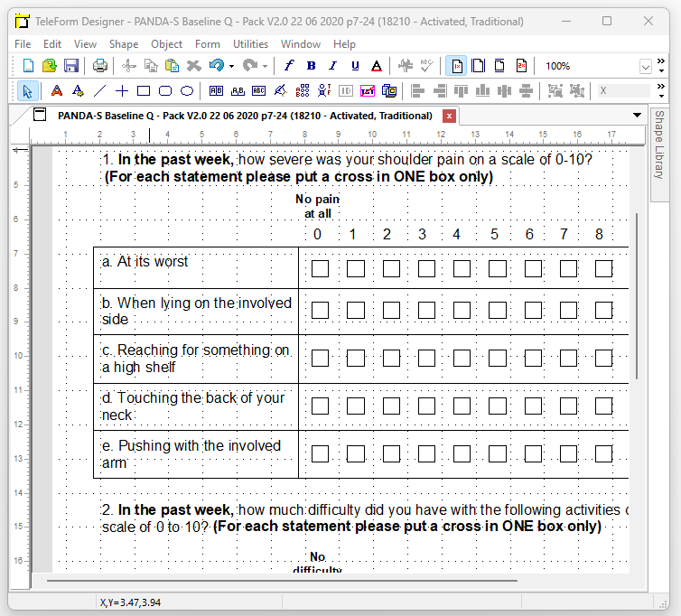The width and height of the screenshot is (681, 616).
Task: Select the rounded rectangle shape tool
Action: pyautogui.click(x=165, y=91)
